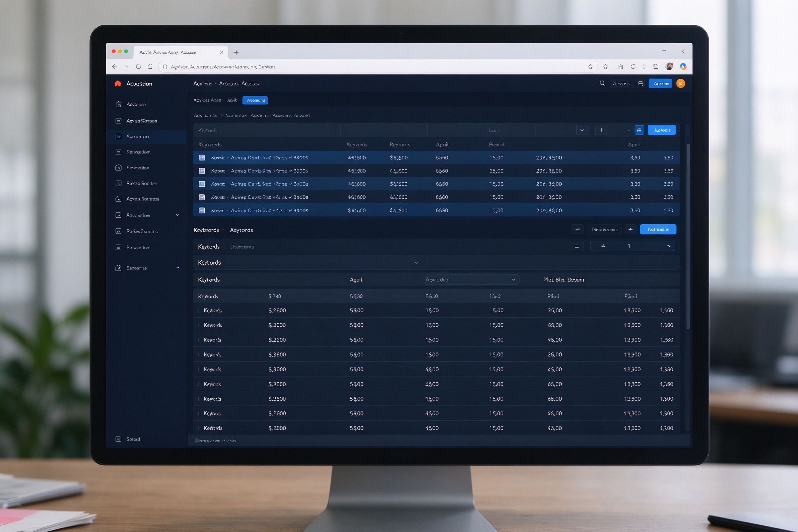Screen dimensions: 798x532
Task: Reload the page with the browser refresh icon
Action: 138,66
